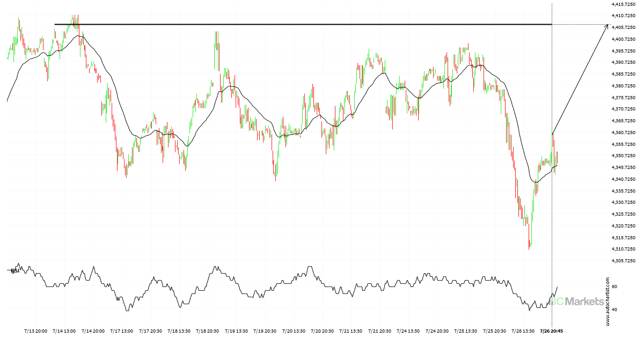Click the 7/25 20:30 time axis label
644x338 pixels.
pos(494,331)
